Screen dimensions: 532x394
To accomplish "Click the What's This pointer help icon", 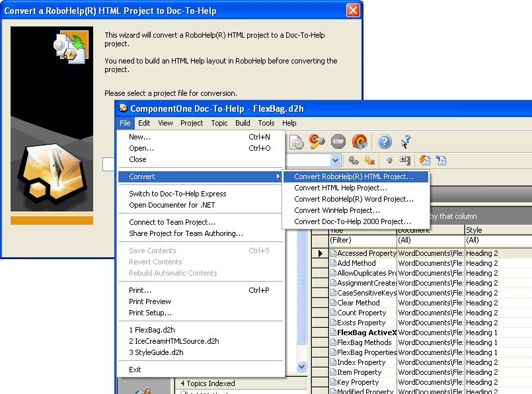I will pyautogui.click(x=406, y=142).
